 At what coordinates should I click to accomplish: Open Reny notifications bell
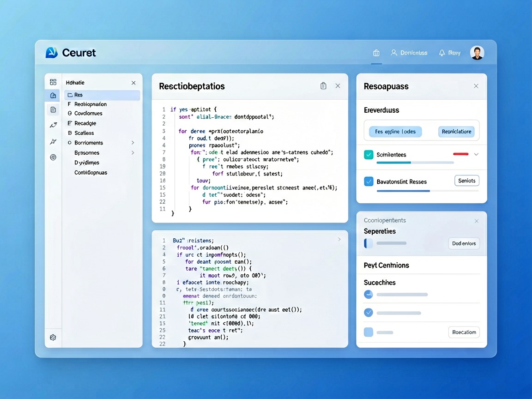449,53
